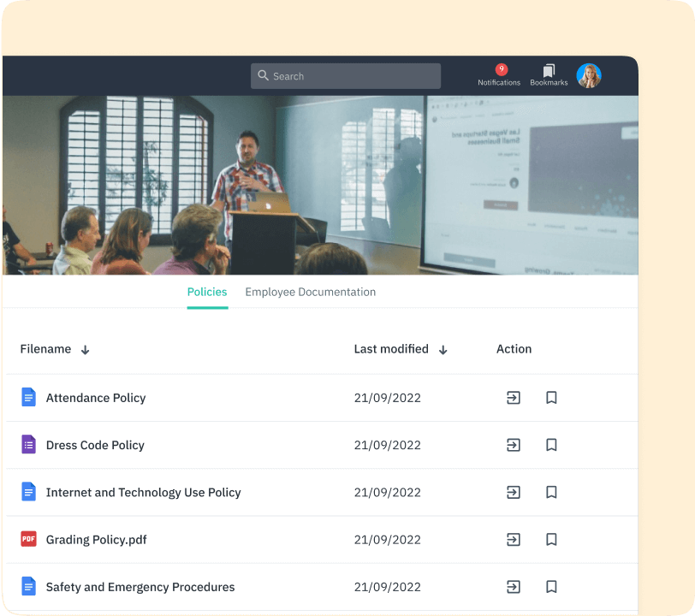Open Dress Code Policy using the open icon

(513, 445)
